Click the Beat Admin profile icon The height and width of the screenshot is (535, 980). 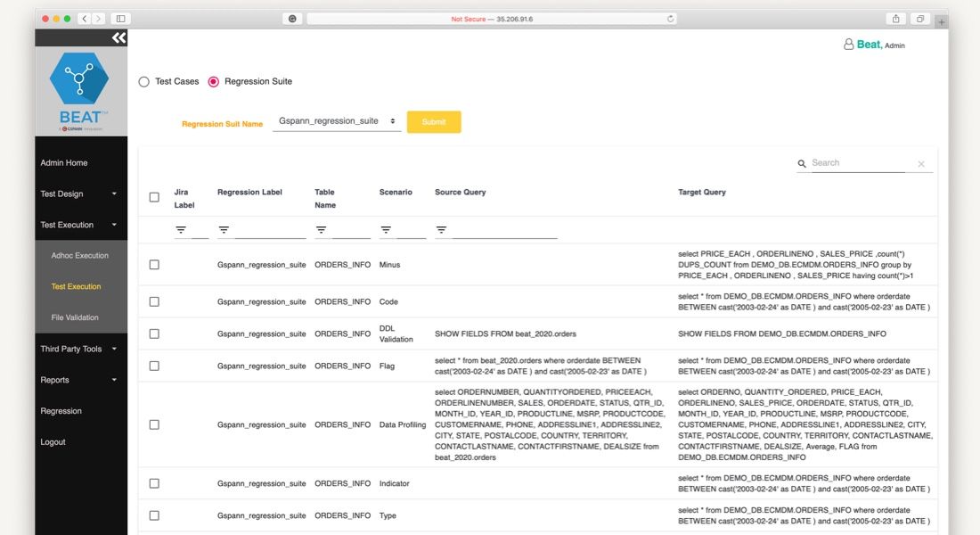pos(848,44)
